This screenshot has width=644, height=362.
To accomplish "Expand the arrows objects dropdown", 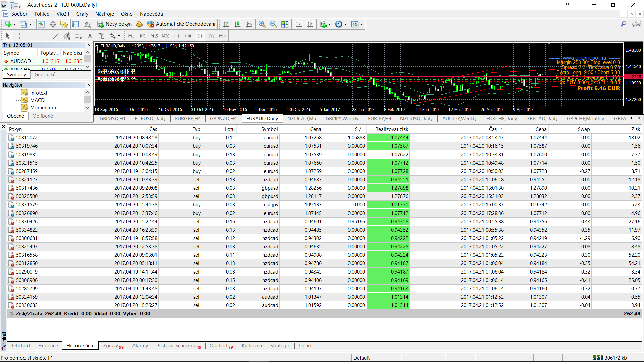I will (x=119, y=36).
